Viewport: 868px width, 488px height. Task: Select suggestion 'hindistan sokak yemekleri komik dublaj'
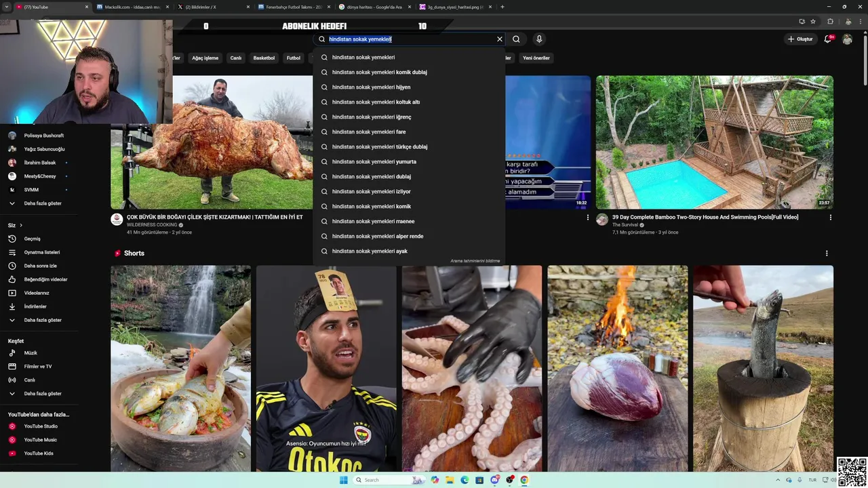pyautogui.click(x=409, y=73)
